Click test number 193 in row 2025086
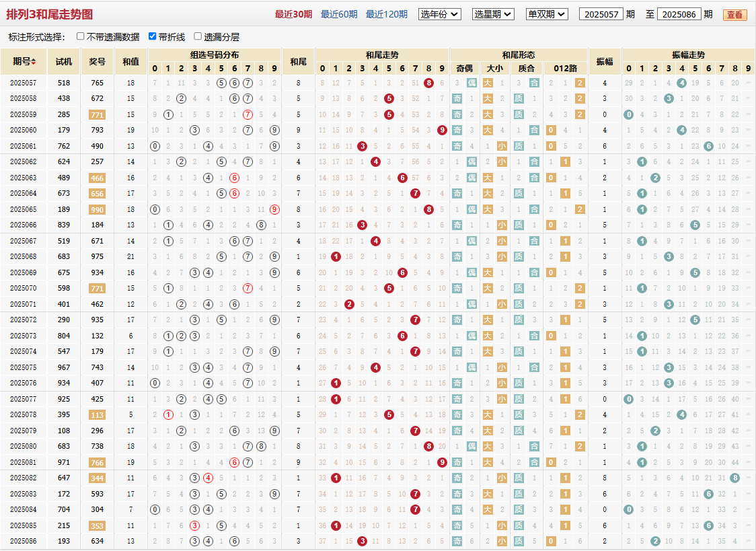 (64, 542)
